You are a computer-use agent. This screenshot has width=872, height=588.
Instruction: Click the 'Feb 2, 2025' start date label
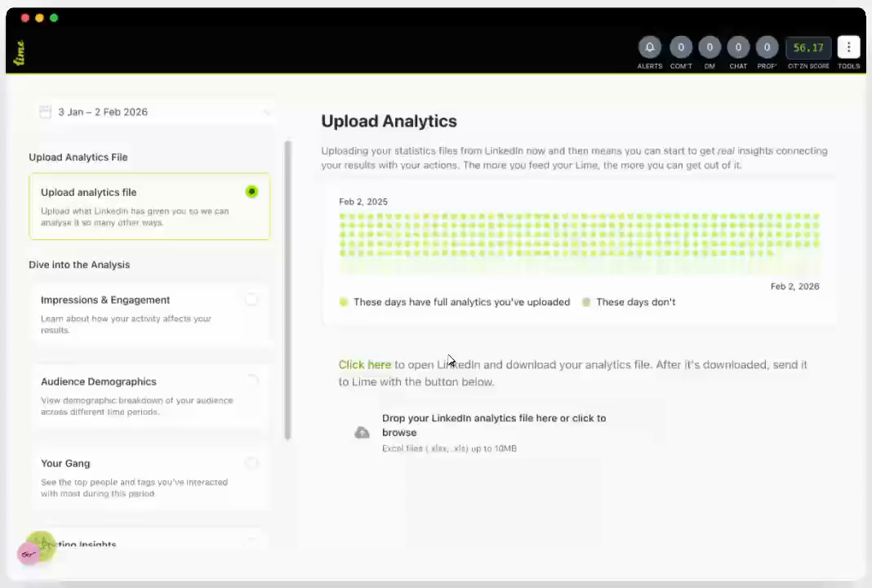pyautogui.click(x=363, y=202)
